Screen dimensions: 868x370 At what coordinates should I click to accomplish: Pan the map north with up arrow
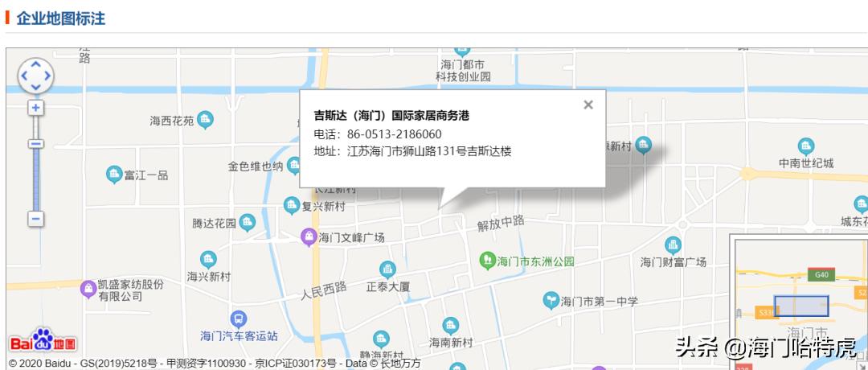point(35,64)
